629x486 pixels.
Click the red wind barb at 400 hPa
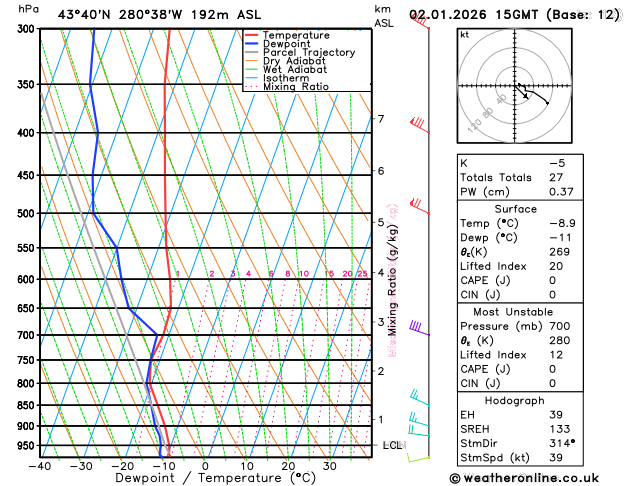click(x=420, y=125)
